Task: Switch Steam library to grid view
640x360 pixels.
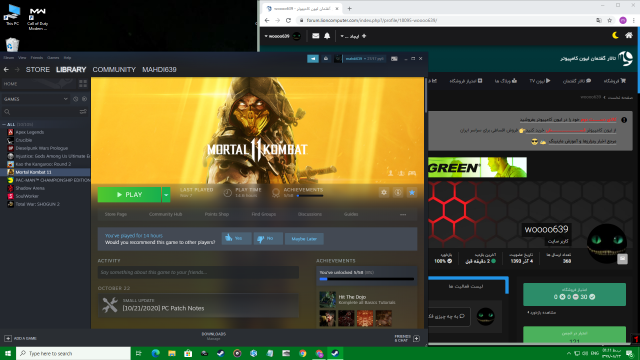Action: pyautogui.click(x=83, y=84)
